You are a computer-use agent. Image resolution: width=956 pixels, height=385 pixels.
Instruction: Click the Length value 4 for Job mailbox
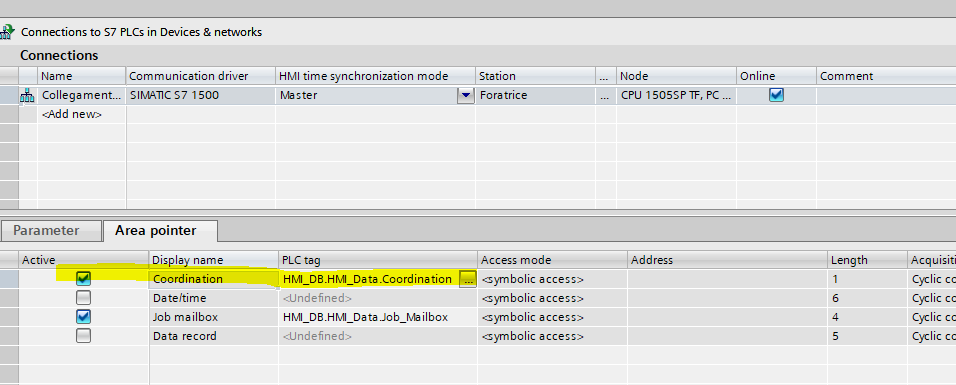click(867, 317)
